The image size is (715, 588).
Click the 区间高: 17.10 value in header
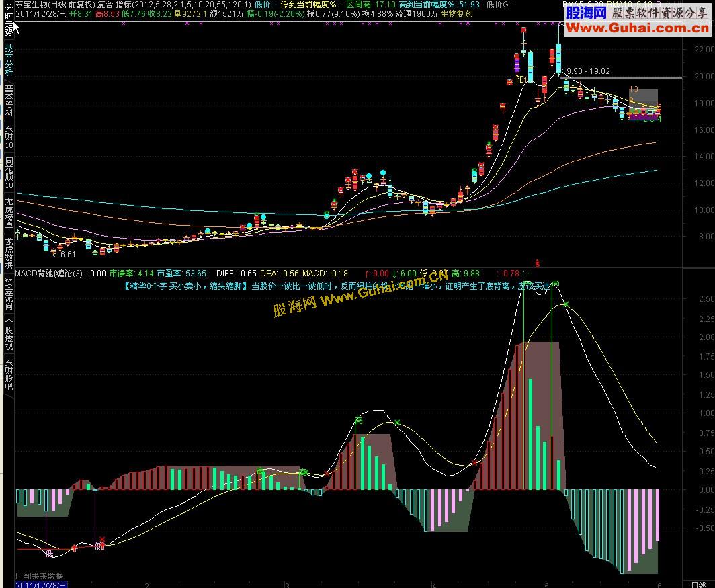coord(371,5)
